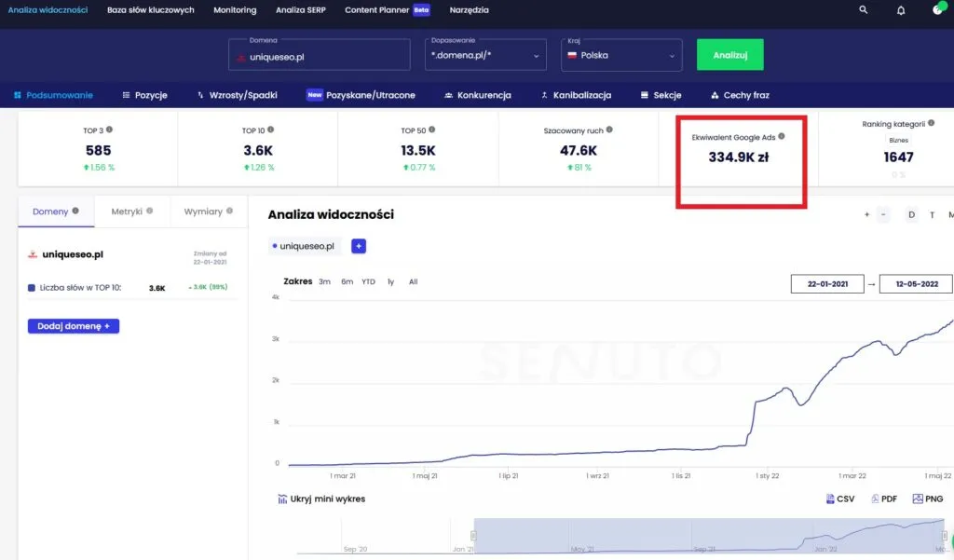Switch to Podsumowanie tab
Image resolution: width=954 pixels, height=560 pixels.
(53, 95)
